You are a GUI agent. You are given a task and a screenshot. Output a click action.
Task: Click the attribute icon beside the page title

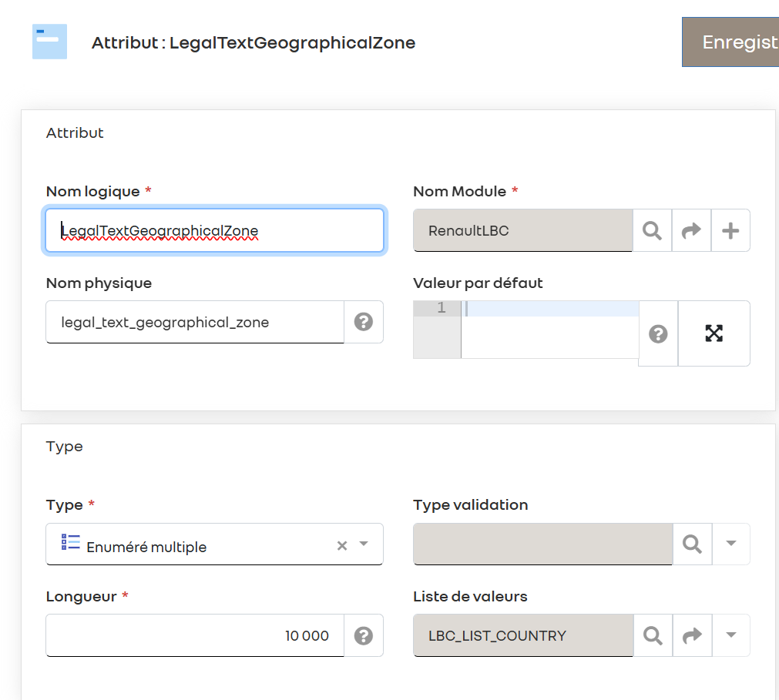(x=49, y=42)
